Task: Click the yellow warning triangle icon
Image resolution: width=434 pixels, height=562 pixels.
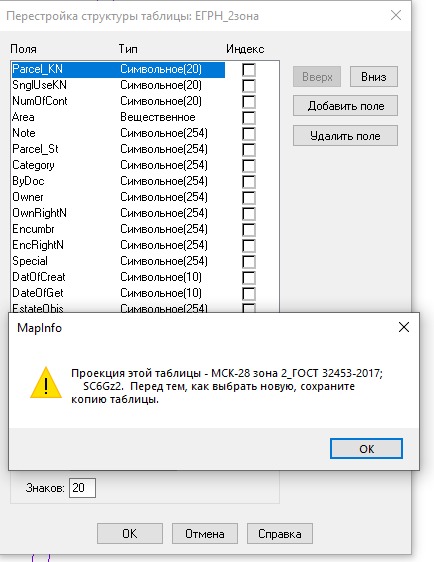Action: click(x=46, y=383)
